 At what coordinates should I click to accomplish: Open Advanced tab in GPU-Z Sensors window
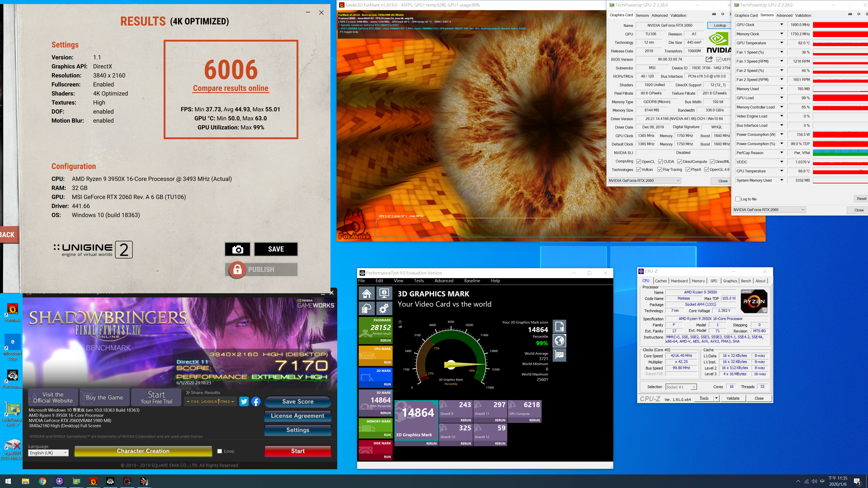pos(784,15)
